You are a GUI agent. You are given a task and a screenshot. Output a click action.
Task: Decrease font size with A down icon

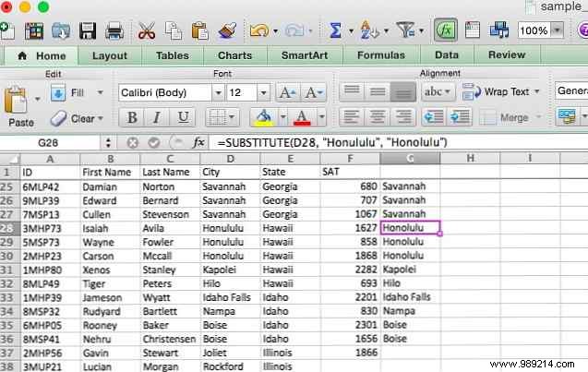pos(314,92)
